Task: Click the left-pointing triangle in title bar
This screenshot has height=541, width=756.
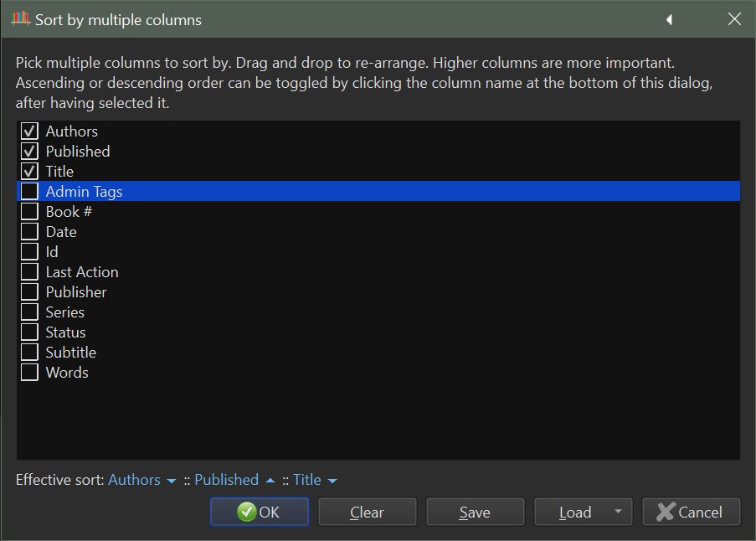Action: tap(669, 19)
